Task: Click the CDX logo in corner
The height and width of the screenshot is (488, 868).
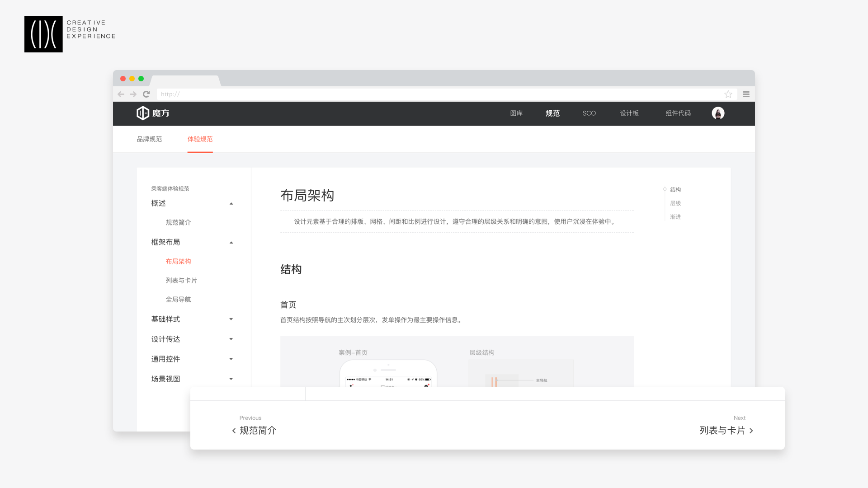Action: [x=43, y=34]
